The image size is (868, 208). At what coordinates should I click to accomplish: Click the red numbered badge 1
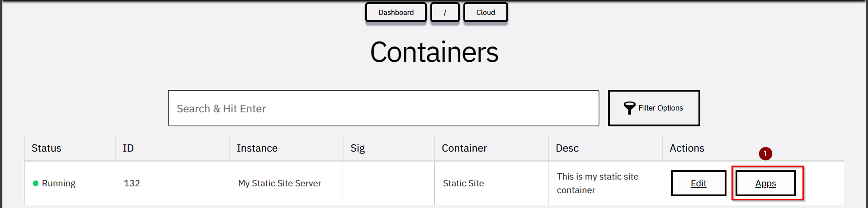765,153
